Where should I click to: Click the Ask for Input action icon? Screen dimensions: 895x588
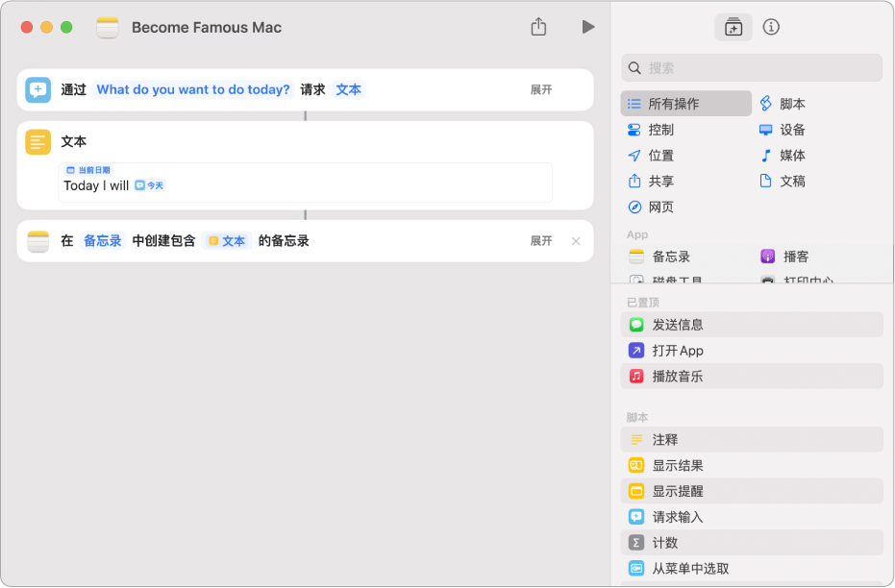[38, 90]
